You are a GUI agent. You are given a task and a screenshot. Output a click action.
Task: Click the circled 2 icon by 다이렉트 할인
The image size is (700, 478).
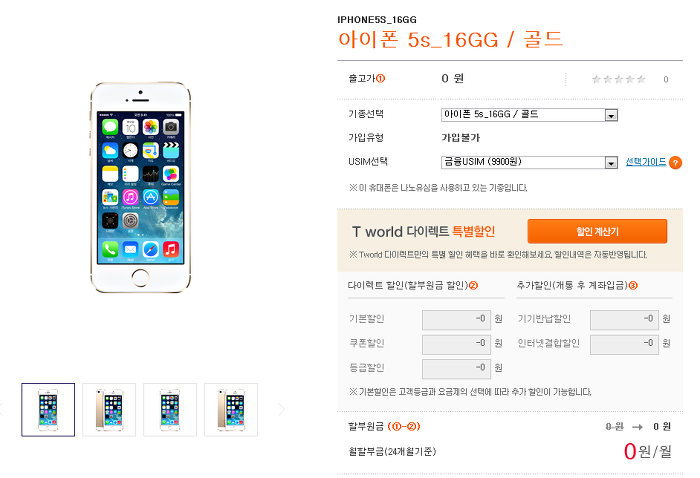473,286
